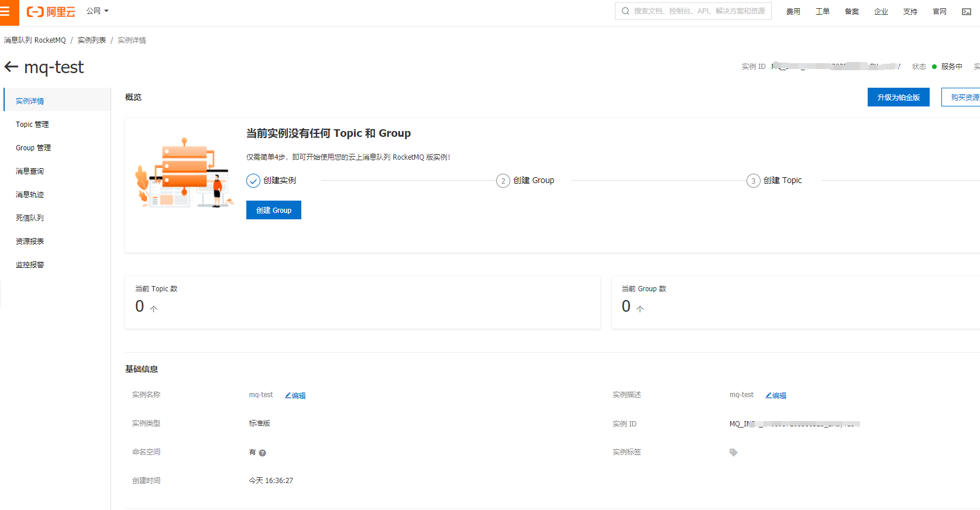Image resolution: width=980 pixels, height=510 pixels.
Task: Click the Alibaba Cloud logo
Action: pyautogui.click(x=51, y=12)
